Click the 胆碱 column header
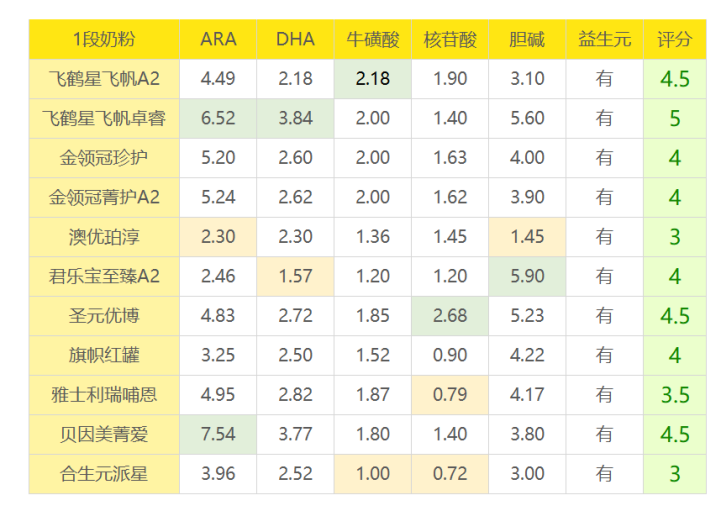 click(x=527, y=40)
